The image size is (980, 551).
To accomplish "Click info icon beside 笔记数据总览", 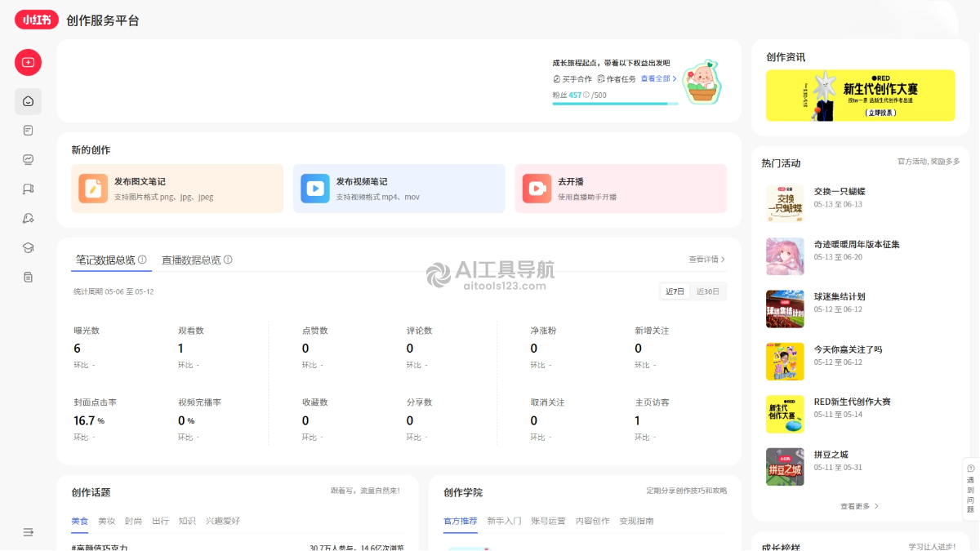I will (x=142, y=260).
